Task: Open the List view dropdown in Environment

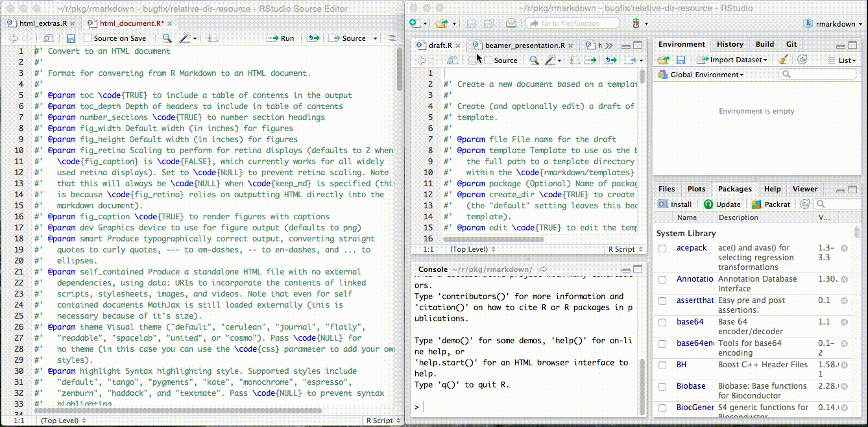Action: [843, 59]
